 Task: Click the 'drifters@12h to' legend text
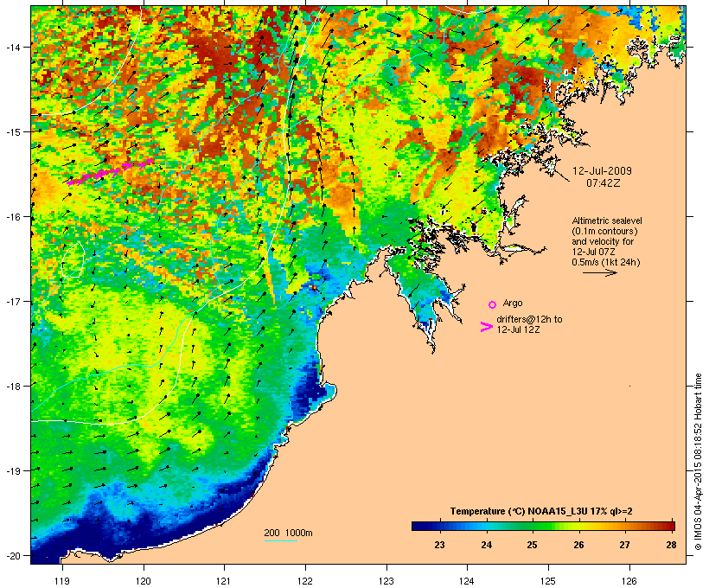pos(529,319)
